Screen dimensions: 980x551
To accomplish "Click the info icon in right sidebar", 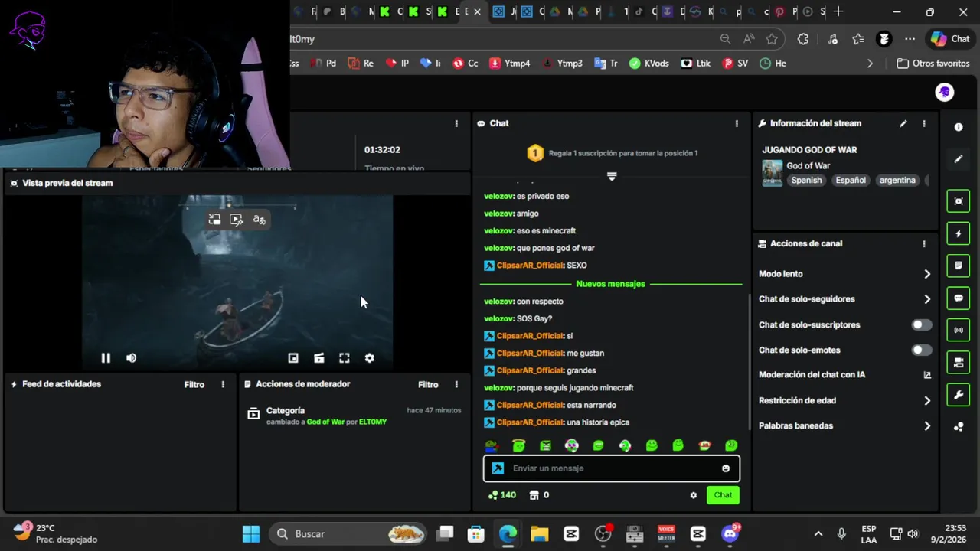I will [959, 127].
